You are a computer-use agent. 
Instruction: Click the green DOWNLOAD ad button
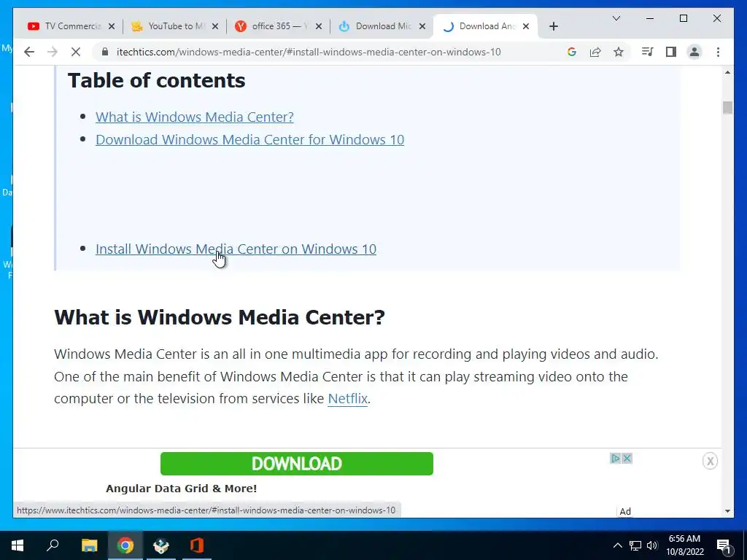(297, 463)
